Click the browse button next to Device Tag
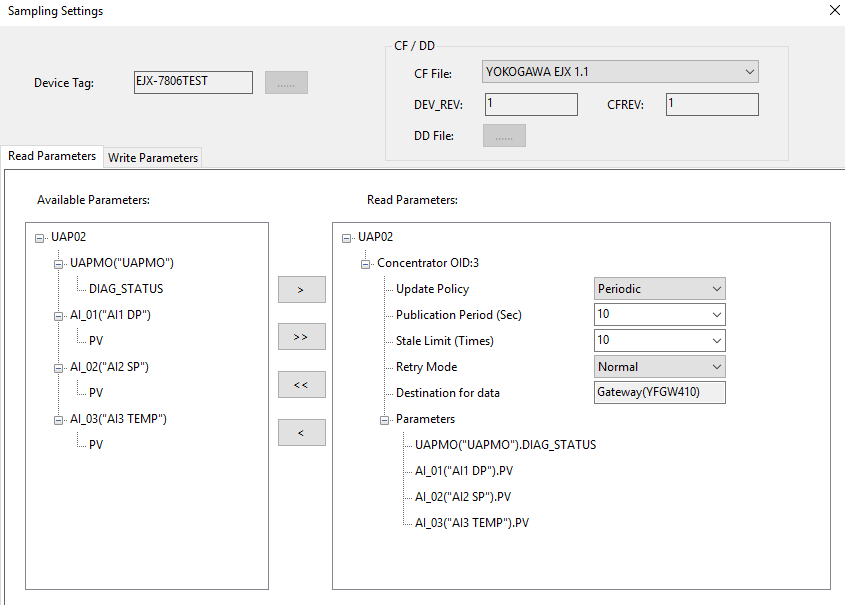Viewport: 845px width, 605px height. [x=286, y=82]
